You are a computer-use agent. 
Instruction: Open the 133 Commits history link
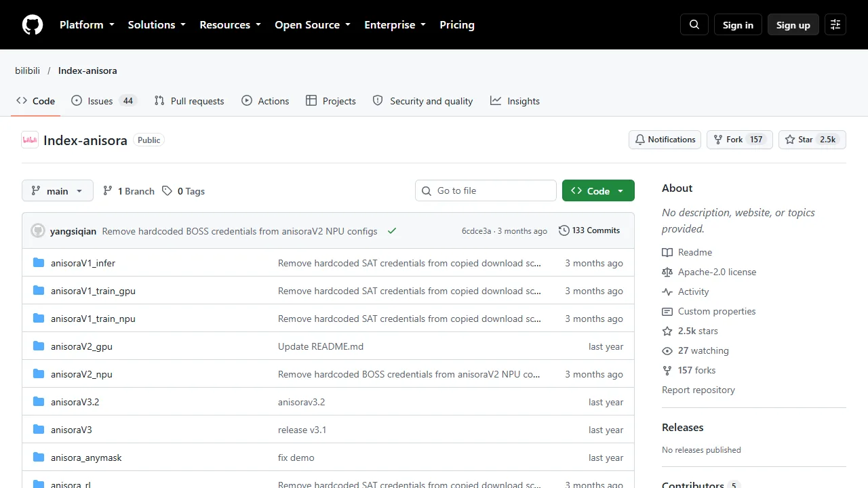pos(589,230)
